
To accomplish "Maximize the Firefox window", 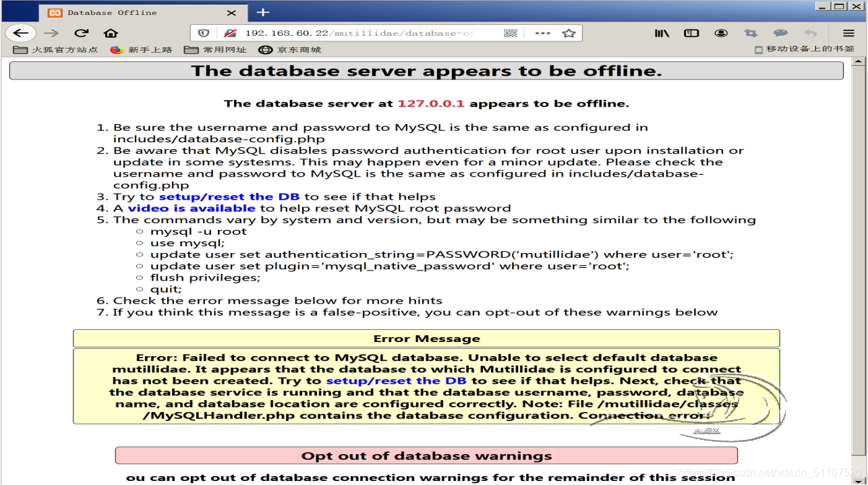I will [x=839, y=6].
